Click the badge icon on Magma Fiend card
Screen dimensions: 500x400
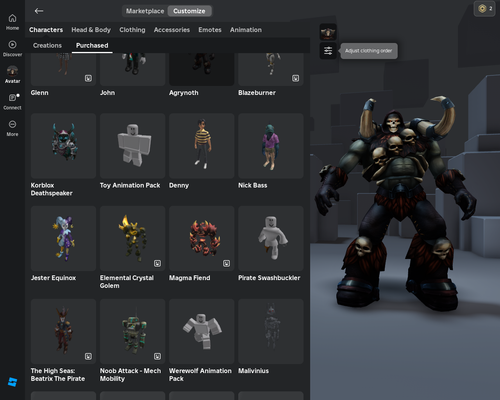(x=226, y=263)
